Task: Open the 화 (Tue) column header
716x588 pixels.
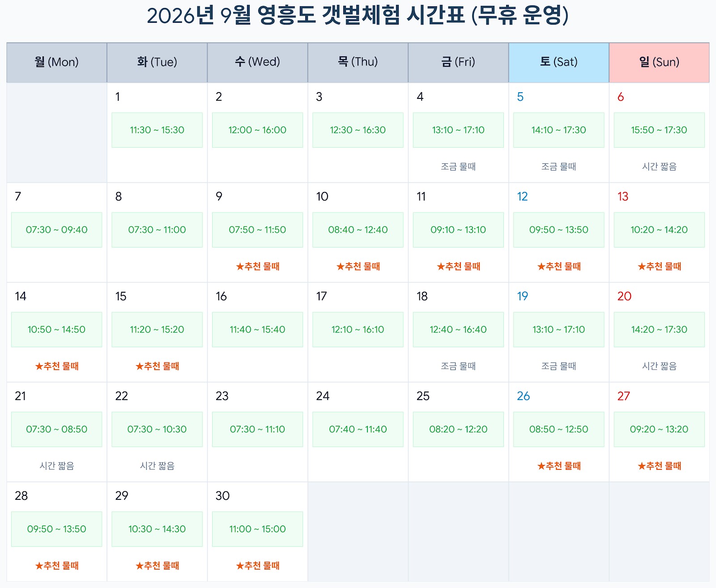Action: point(157,62)
